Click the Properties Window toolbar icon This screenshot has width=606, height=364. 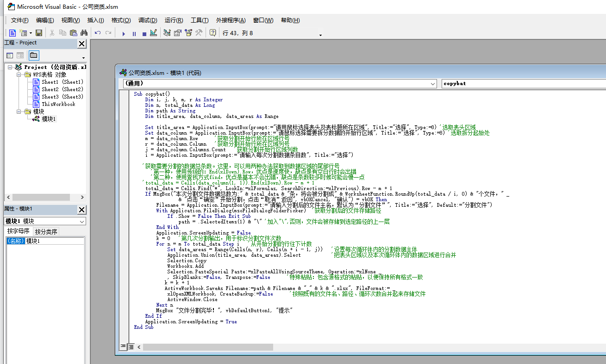click(178, 33)
